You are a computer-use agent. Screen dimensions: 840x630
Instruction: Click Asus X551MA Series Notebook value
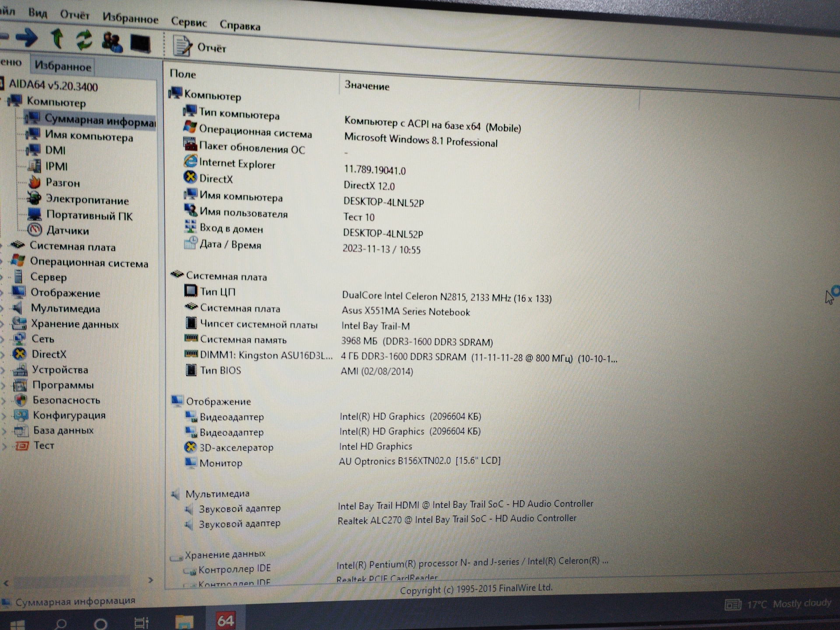[406, 311]
